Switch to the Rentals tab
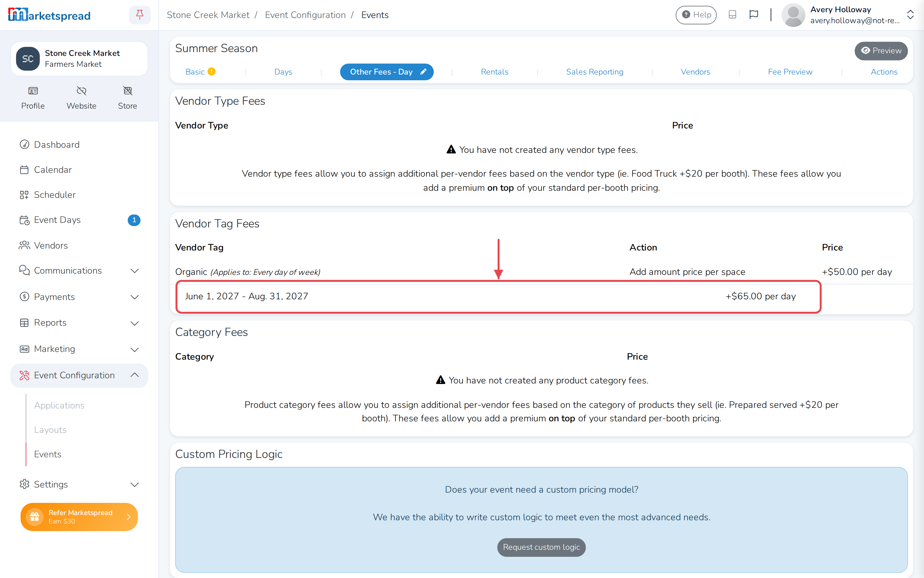 point(494,72)
